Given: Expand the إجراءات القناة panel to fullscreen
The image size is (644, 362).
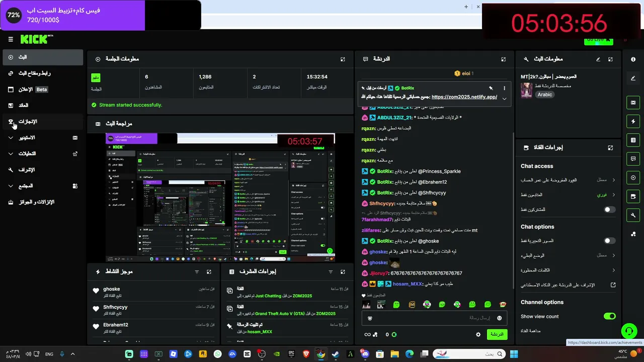Looking at the screenshot, I should (610, 148).
